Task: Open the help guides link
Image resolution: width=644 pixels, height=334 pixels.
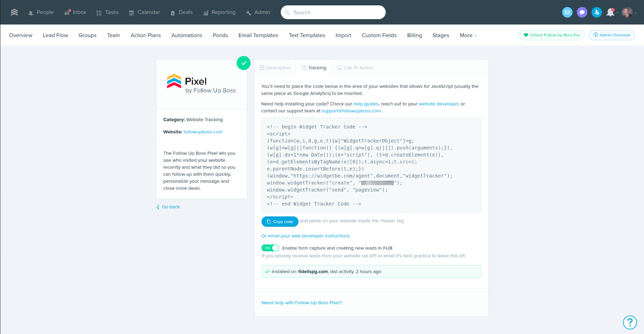Action: [366, 104]
